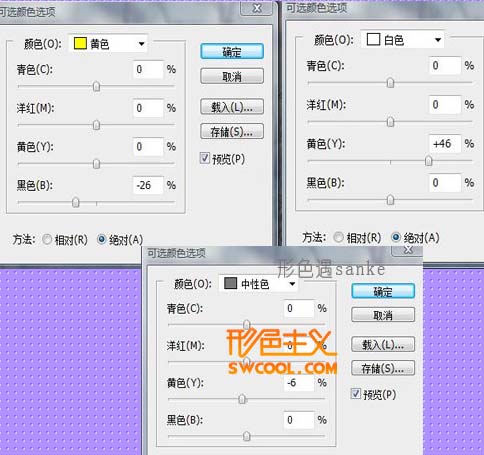Click 存储(S)... in neutral dialog
484x455 pixels.
(383, 368)
